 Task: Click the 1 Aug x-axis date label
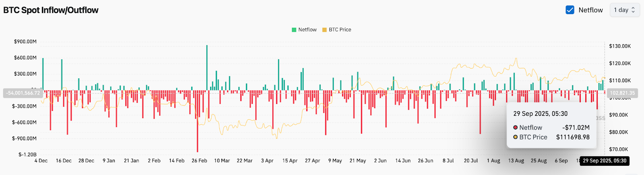click(493, 161)
